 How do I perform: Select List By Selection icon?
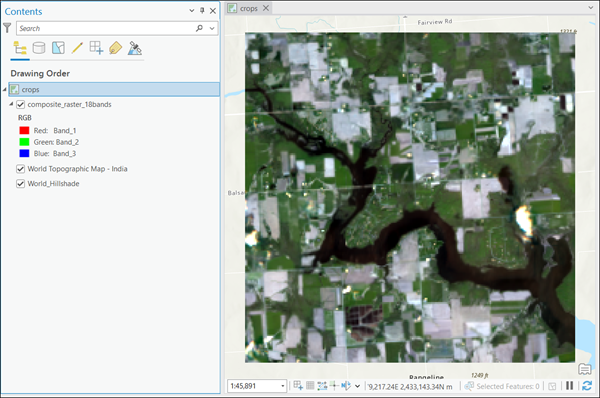(58, 48)
